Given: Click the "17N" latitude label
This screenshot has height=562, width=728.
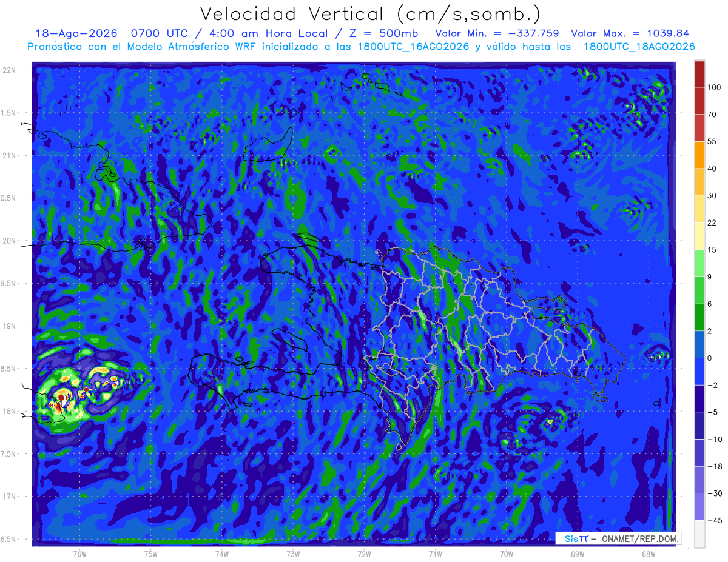Looking at the screenshot, I should [x=8, y=497].
